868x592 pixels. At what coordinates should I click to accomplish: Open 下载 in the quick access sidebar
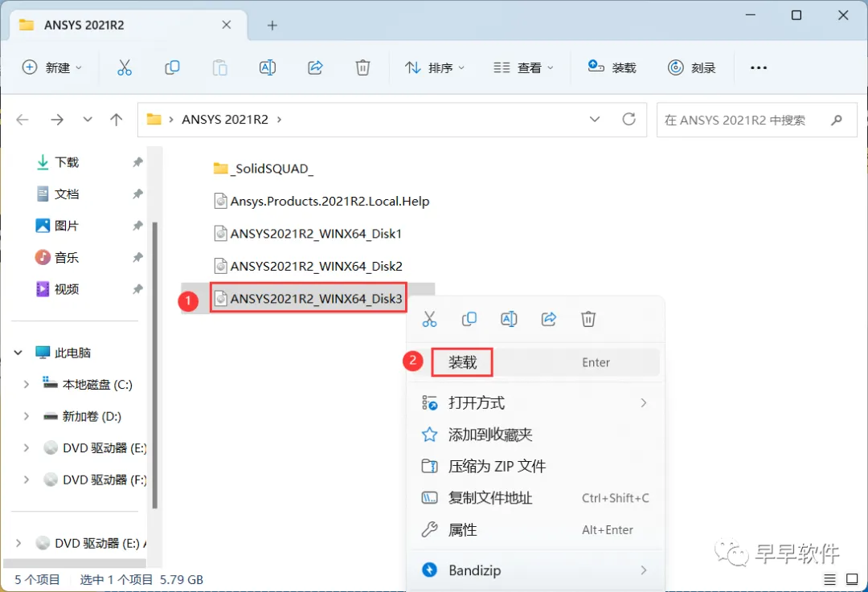67,162
